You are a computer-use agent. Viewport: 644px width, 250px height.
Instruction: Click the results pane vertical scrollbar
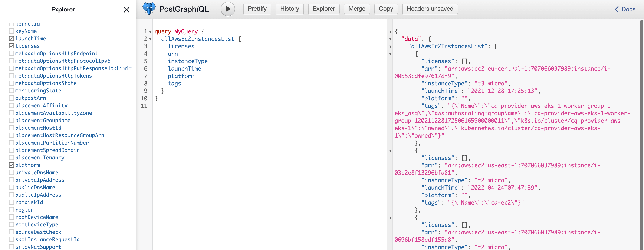click(x=641, y=125)
